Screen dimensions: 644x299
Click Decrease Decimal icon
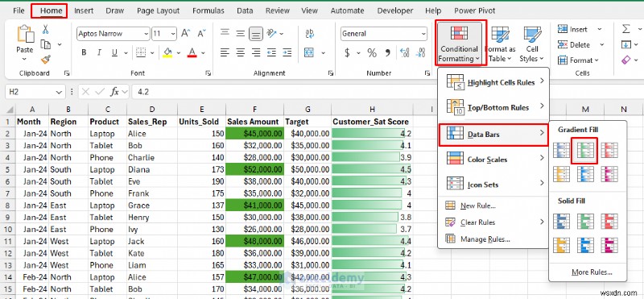420,52
